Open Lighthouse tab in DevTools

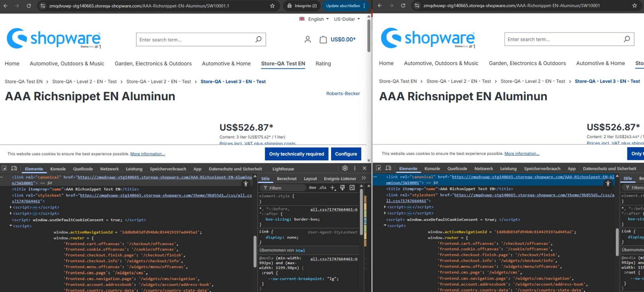(283, 169)
